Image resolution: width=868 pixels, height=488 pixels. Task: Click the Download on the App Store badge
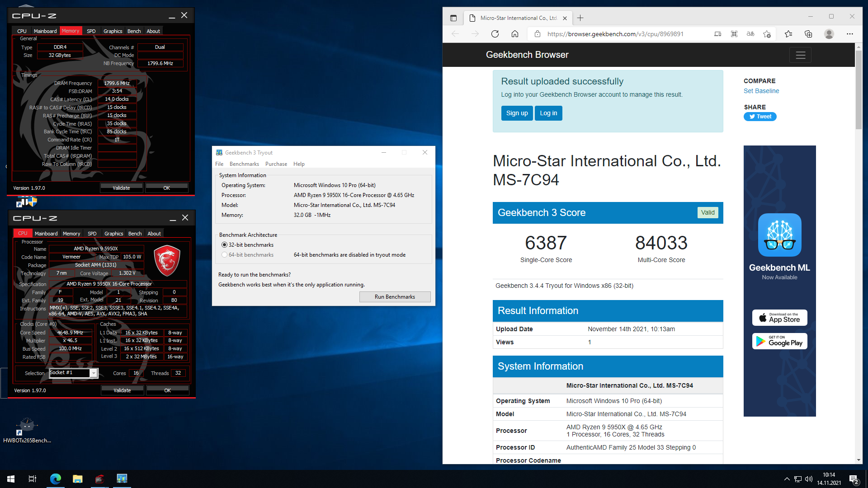point(780,318)
